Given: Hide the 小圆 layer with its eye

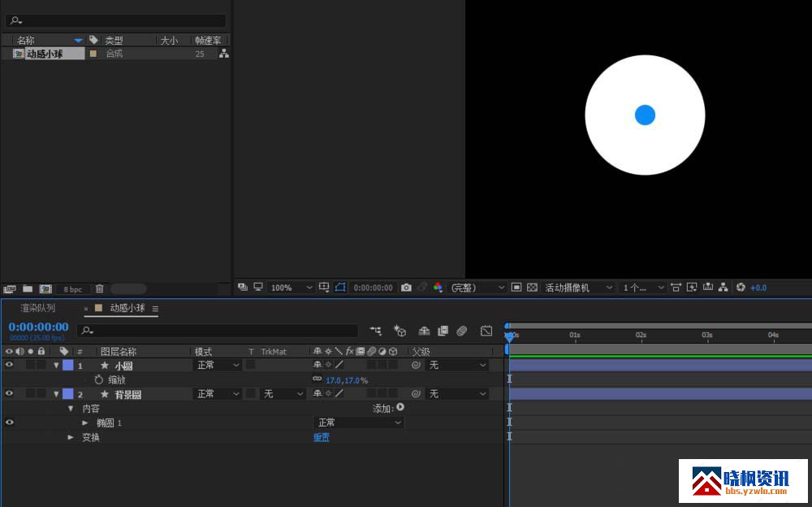Looking at the screenshot, I should click(9, 365).
